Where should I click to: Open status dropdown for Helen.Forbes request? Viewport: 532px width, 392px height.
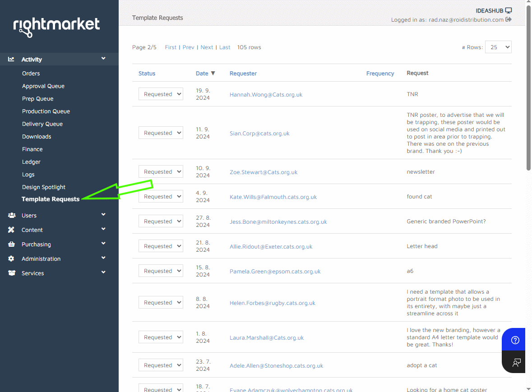coord(161,303)
